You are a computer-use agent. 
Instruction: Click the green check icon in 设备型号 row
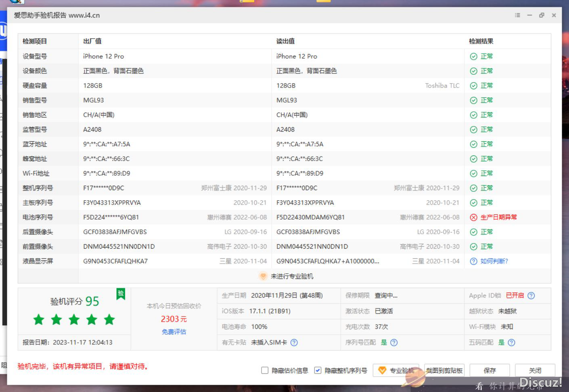[473, 57]
